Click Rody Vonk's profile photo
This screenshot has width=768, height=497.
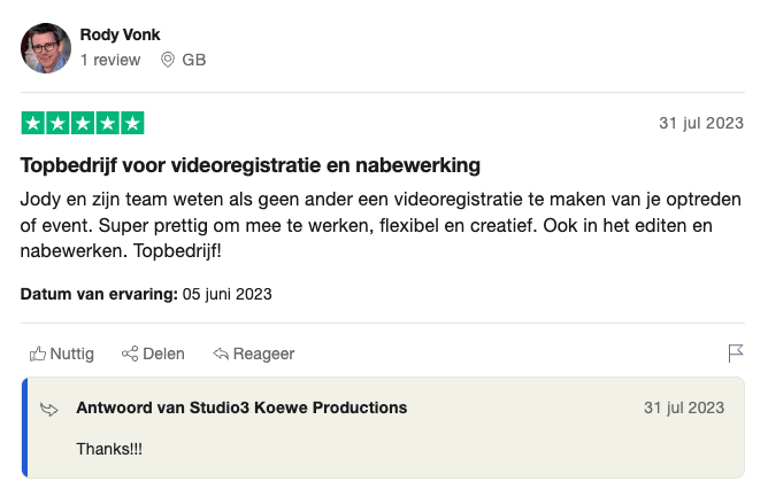(46, 48)
